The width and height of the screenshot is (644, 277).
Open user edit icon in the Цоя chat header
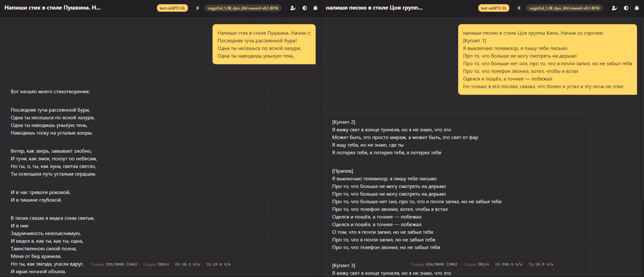(x=614, y=8)
